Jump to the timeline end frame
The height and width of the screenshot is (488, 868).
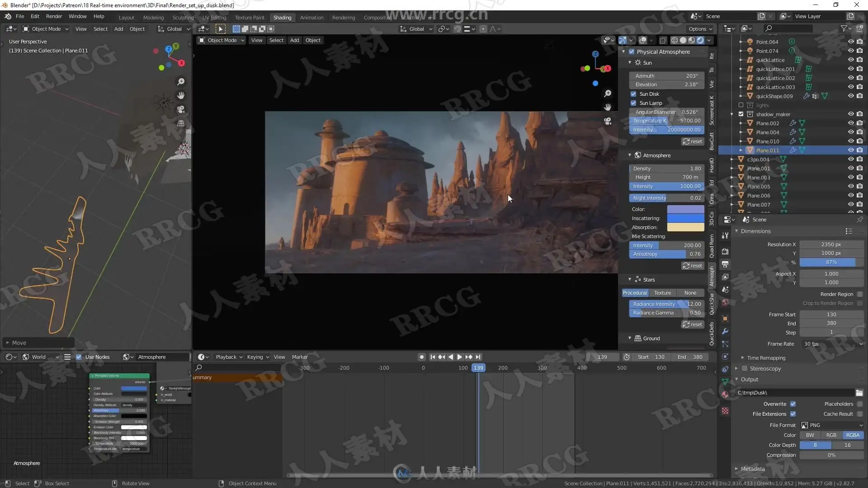pos(478,357)
